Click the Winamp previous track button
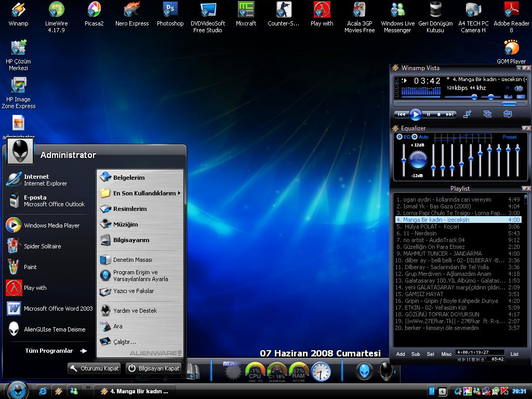The width and height of the screenshot is (532, 399). coord(402,114)
